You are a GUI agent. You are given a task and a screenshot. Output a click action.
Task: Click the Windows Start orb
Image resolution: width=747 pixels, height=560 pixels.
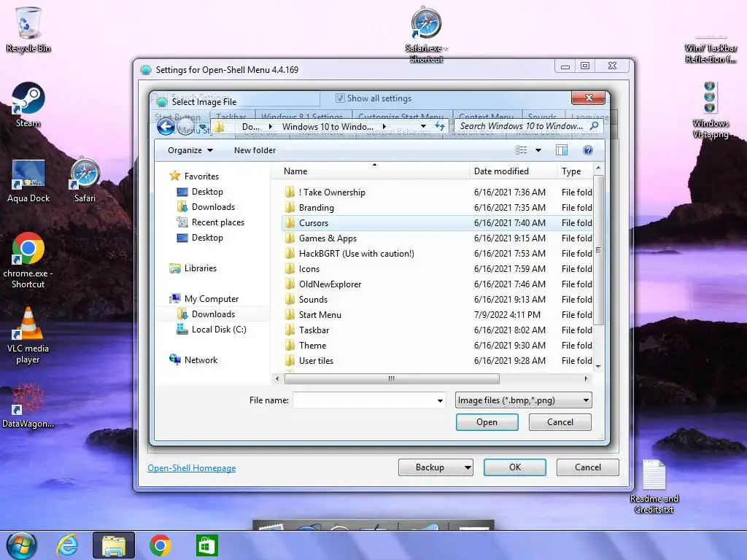click(x=21, y=545)
